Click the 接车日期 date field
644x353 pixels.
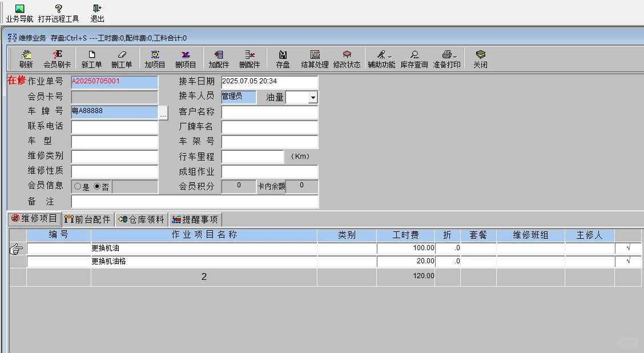pos(269,82)
